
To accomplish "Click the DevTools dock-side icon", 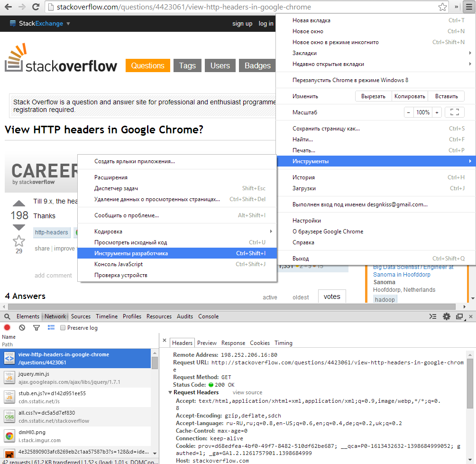I will pos(459,316).
